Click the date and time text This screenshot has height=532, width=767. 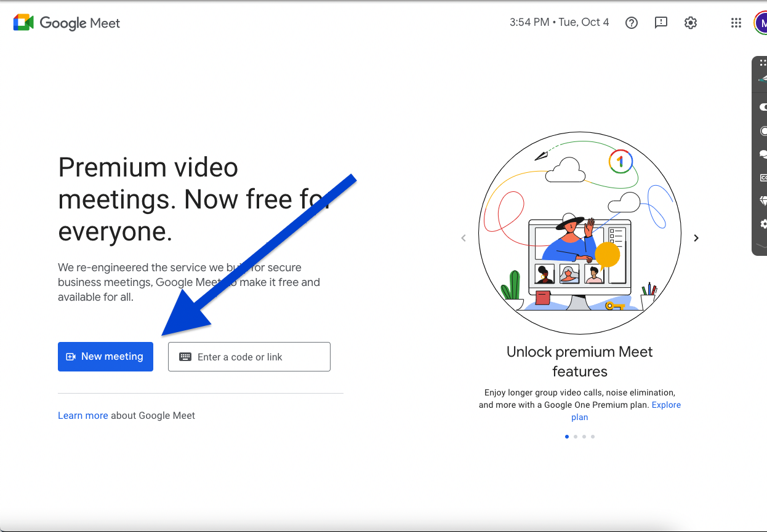coord(559,23)
